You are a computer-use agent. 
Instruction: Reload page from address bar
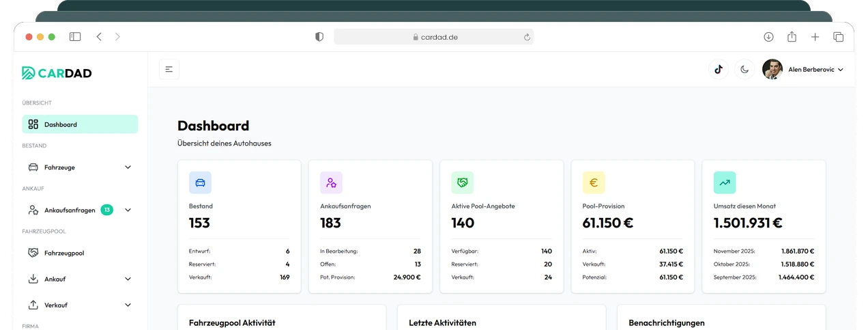pos(527,38)
